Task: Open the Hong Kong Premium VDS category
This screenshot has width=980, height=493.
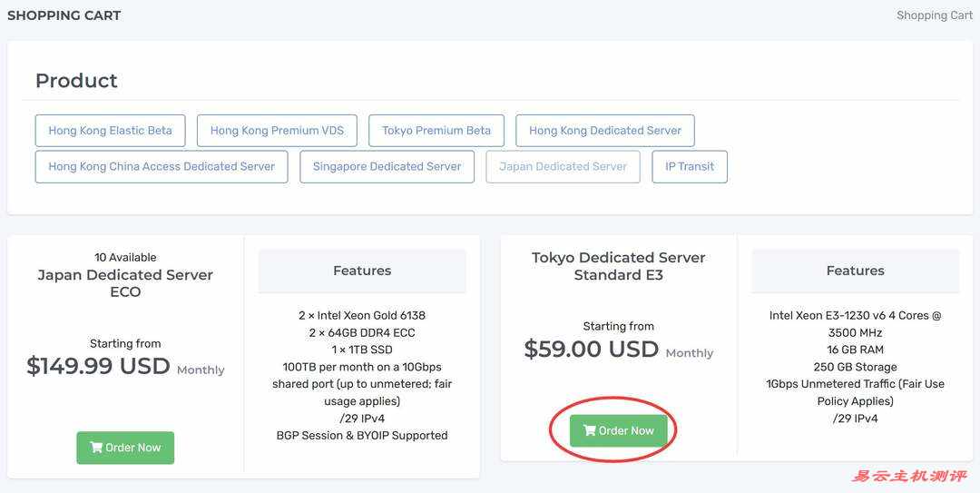Action: 277,131
